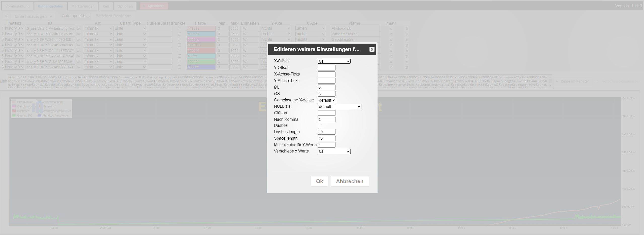Open folder icon beside shelly.0.SHPLG-S#BC1758#1 ID

pyautogui.click(x=78, y=34)
